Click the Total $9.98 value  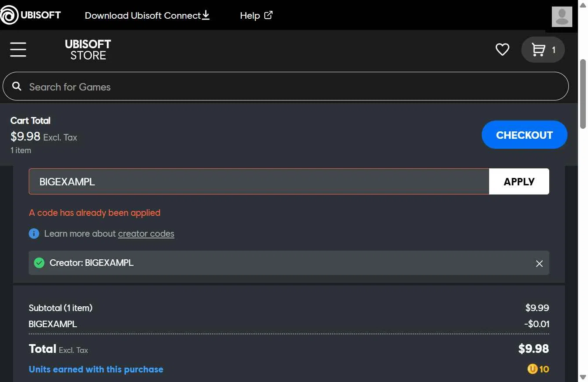(x=534, y=348)
